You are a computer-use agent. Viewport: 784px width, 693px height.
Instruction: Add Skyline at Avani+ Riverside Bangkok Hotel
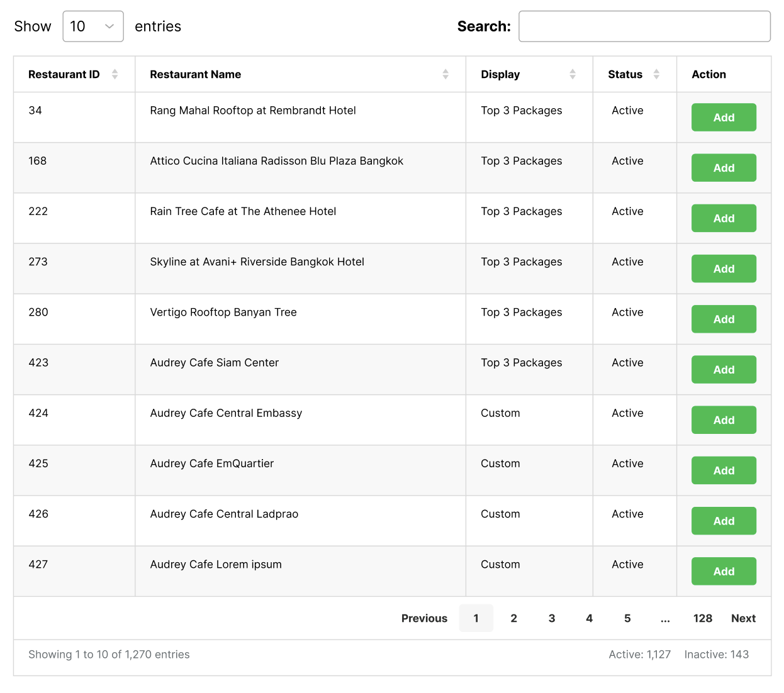(723, 269)
